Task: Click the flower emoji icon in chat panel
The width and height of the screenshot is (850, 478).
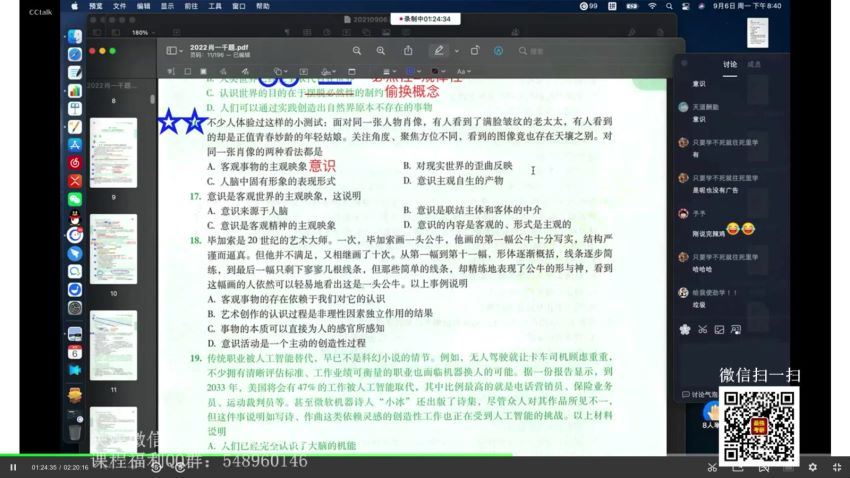Action: coord(685,329)
